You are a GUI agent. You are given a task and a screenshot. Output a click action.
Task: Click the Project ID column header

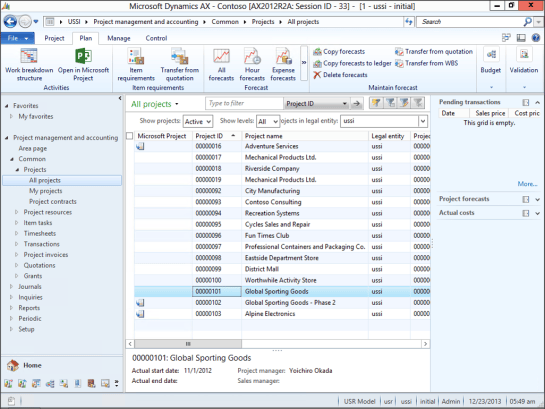(x=217, y=136)
